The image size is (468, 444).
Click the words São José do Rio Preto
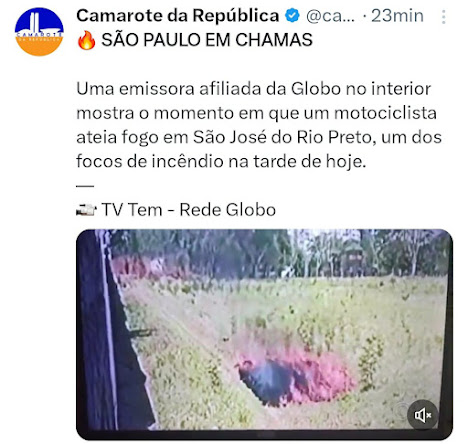point(282,137)
